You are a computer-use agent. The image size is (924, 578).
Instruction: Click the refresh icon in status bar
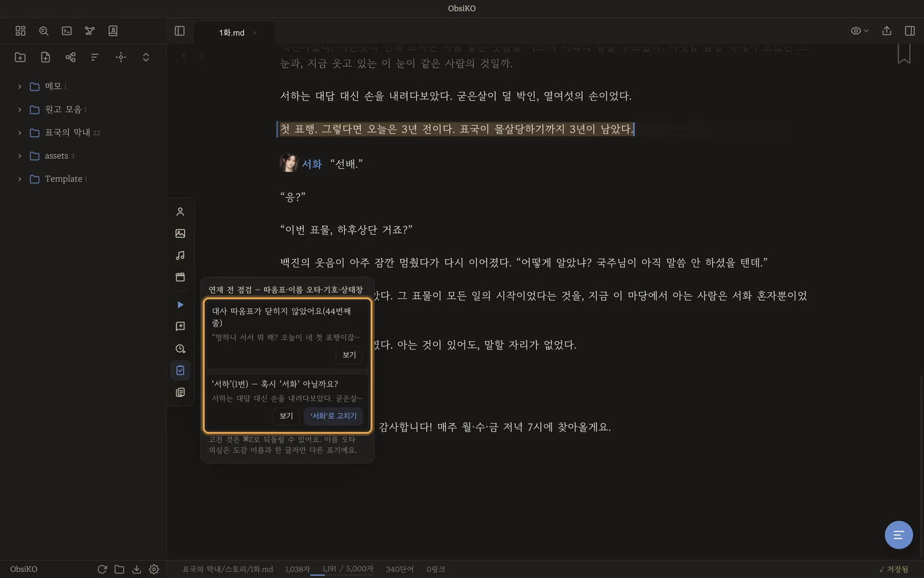(x=102, y=569)
